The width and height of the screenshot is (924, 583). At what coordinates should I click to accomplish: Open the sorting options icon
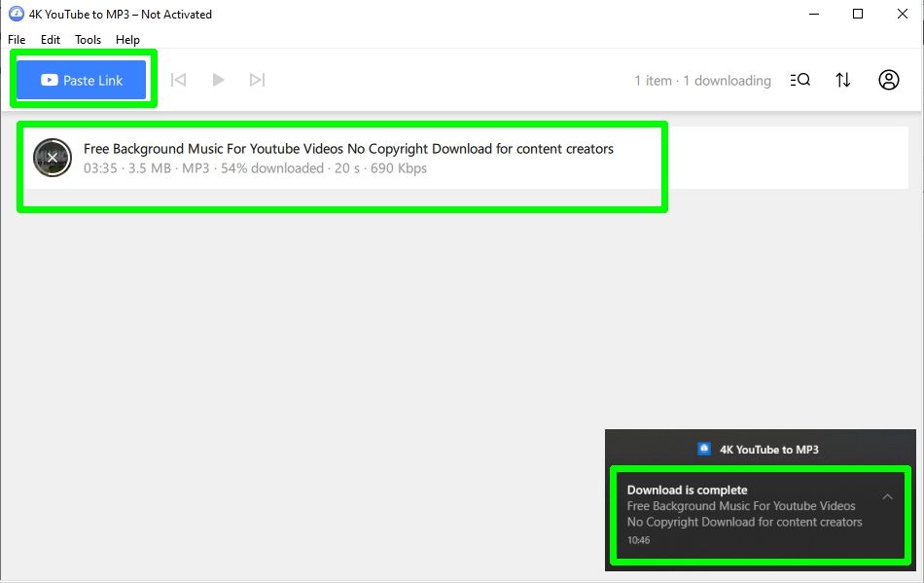pos(842,80)
